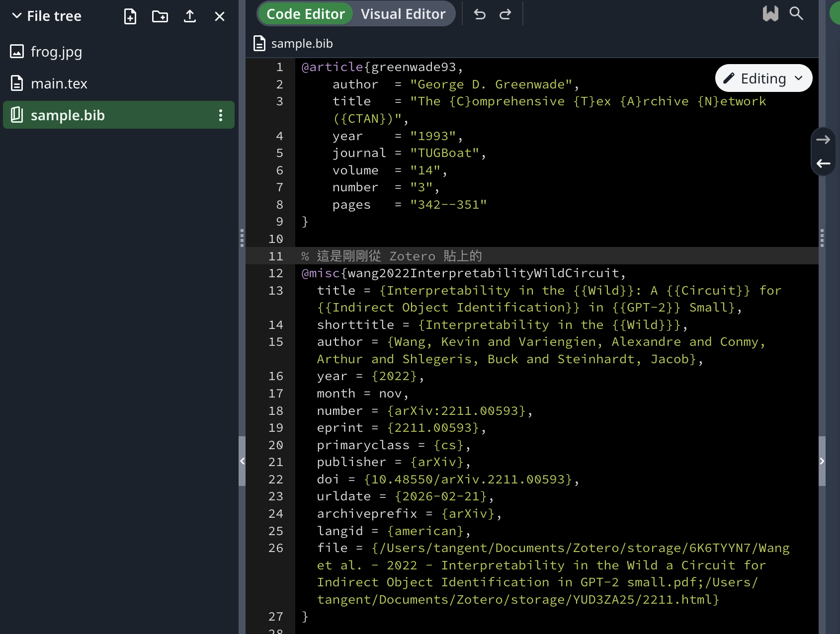
Task: Open the Editing mode dropdown
Action: 763,79
